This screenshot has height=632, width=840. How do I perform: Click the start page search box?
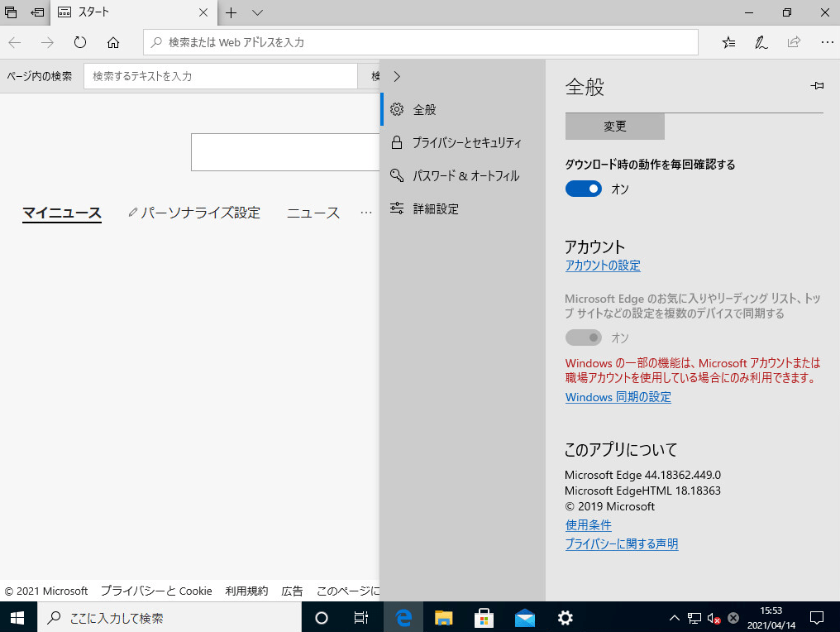coord(285,152)
